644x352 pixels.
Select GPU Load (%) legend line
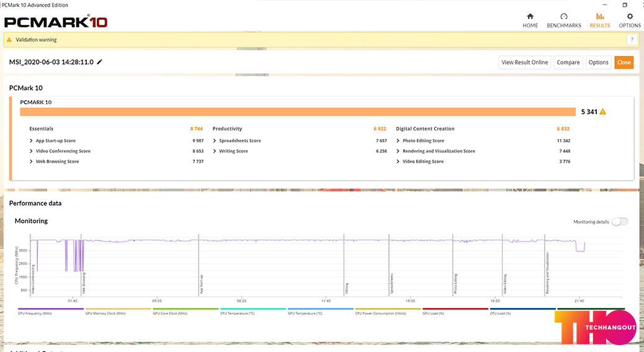[455, 309]
